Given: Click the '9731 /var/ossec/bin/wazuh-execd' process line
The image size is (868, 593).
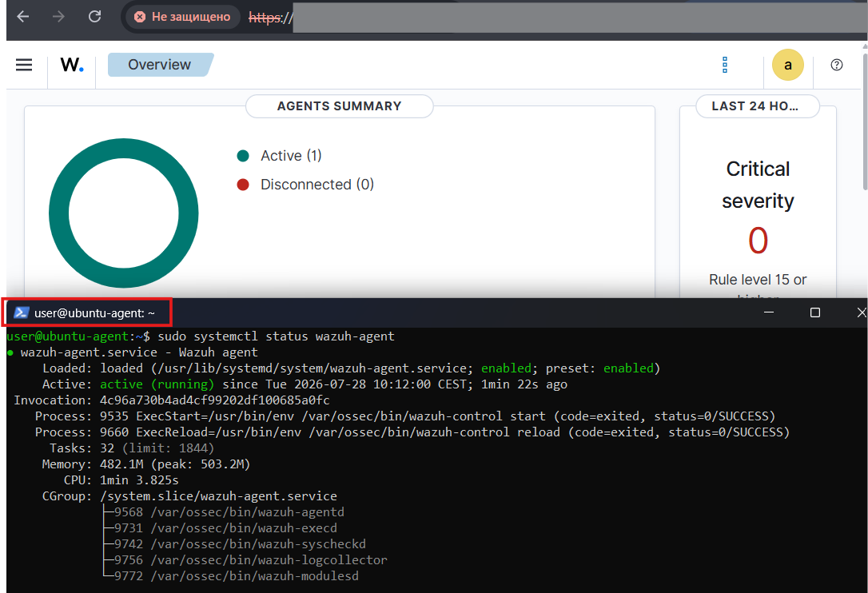Looking at the screenshot, I should coord(226,528).
